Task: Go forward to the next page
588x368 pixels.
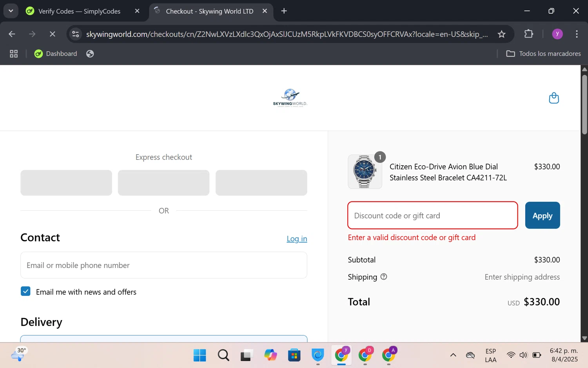Action: tap(32, 34)
